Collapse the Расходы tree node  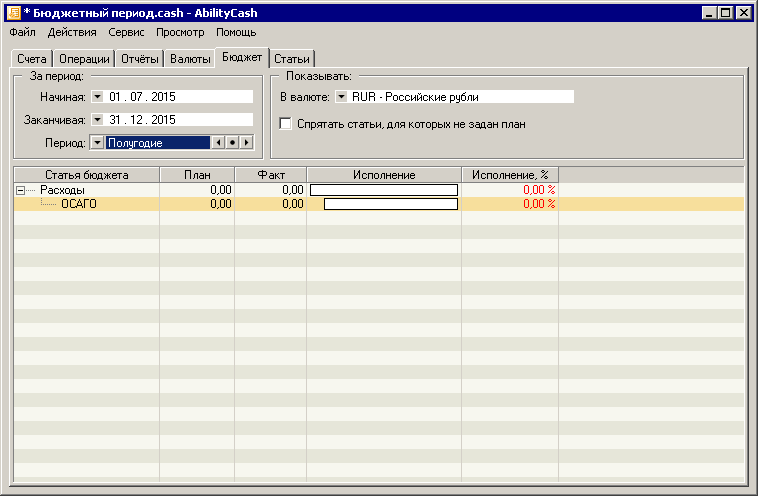(20, 190)
